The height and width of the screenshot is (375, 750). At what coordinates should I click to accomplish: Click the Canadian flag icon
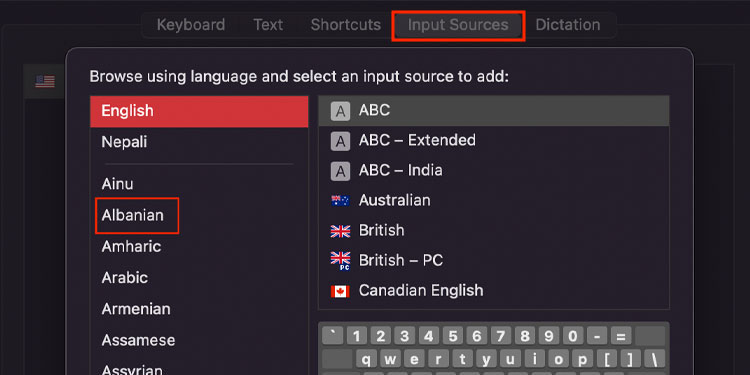[340, 291]
